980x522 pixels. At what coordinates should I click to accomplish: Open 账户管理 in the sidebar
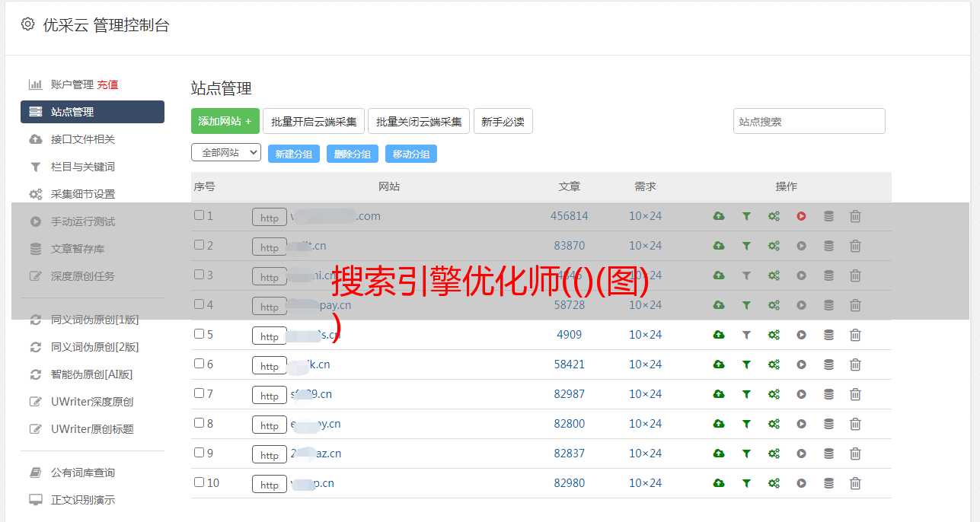tap(72, 84)
